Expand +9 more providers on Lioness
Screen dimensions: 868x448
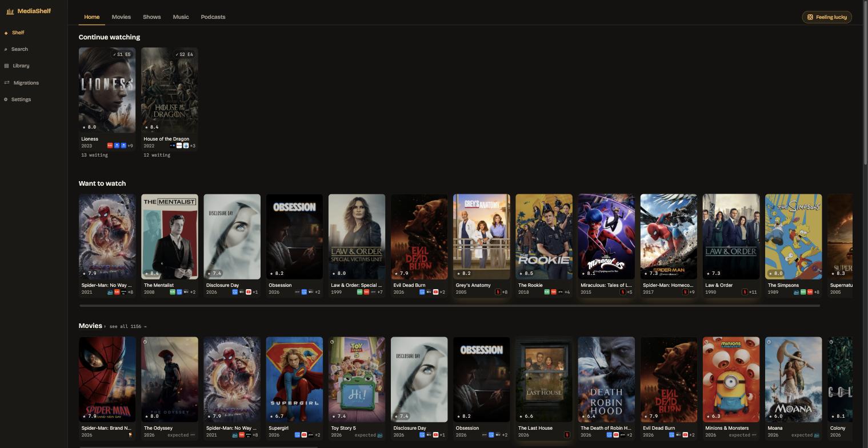pos(130,146)
